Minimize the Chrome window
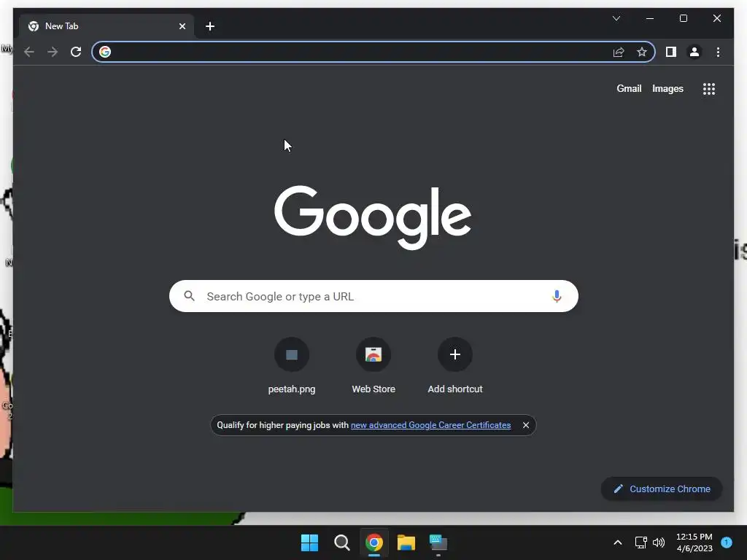The height and width of the screenshot is (560, 747). pos(650,18)
